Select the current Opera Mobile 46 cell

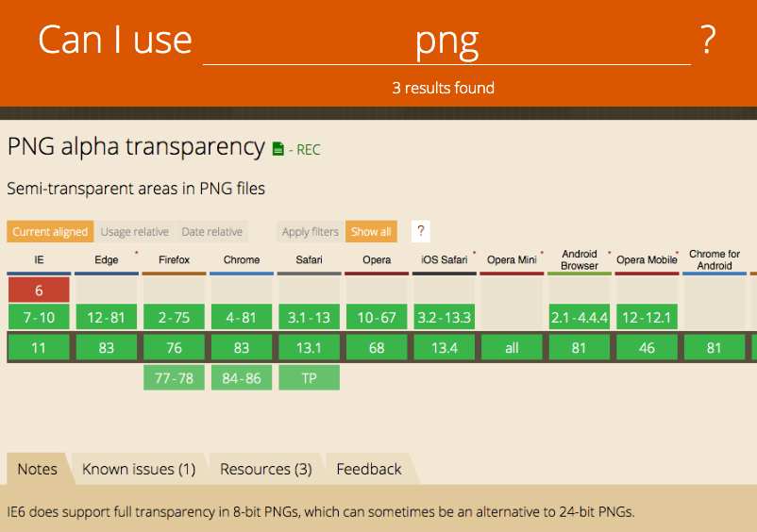point(647,347)
